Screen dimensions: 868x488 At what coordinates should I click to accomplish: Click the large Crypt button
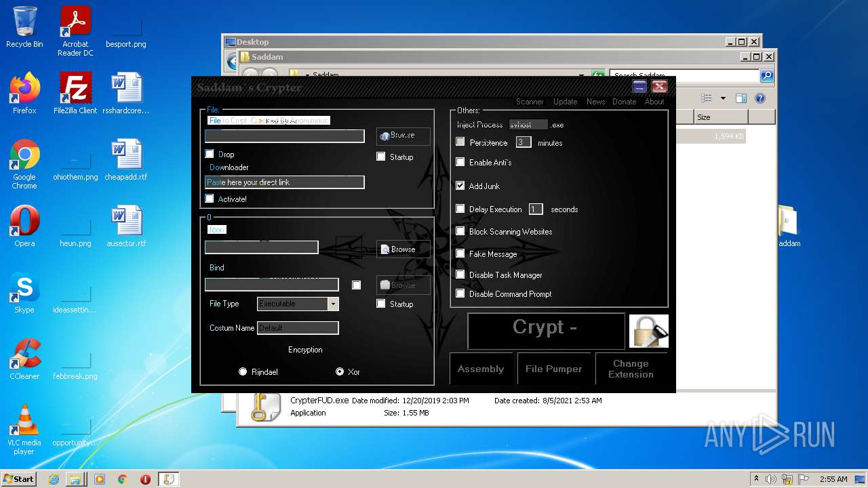click(546, 331)
